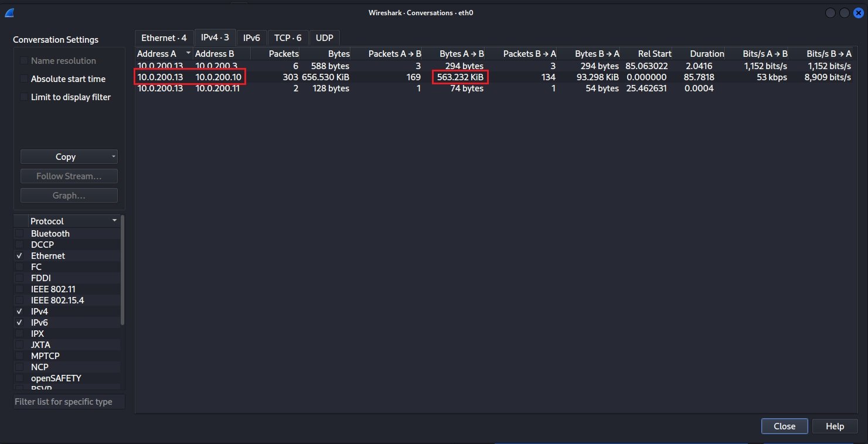The height and width of the screenshot is (444, 868).
Task: Uncheck the Ethernet protocol box
Action: click(20, 256)
